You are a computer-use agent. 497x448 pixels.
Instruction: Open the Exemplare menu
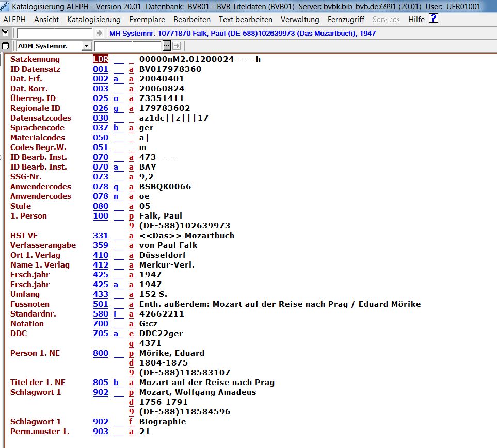[x=147, y=20]
